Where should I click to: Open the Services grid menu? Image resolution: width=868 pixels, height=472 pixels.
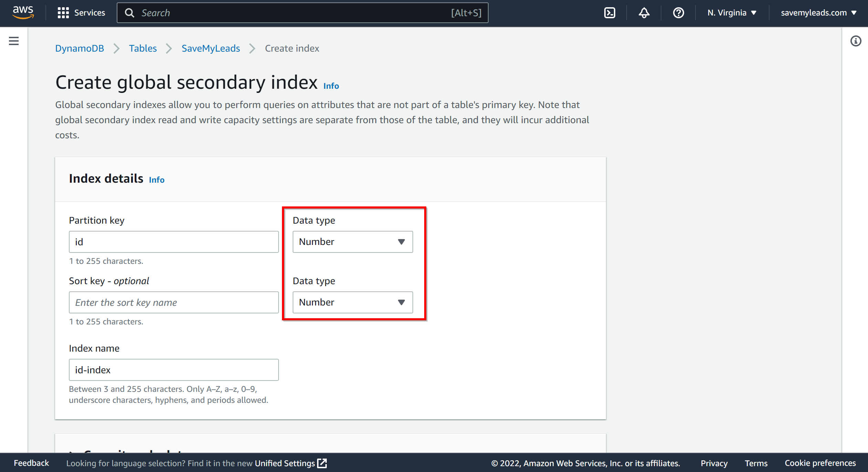tap(63, 13)
